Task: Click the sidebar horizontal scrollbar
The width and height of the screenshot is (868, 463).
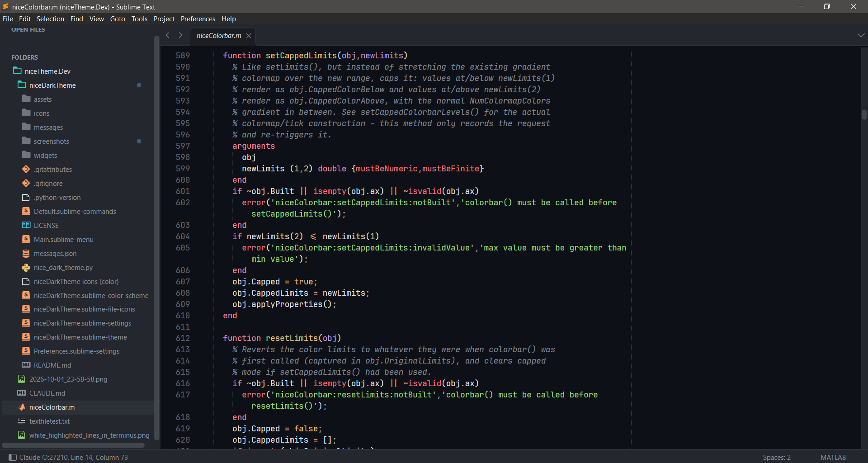Action: click(x=73, y=445)
